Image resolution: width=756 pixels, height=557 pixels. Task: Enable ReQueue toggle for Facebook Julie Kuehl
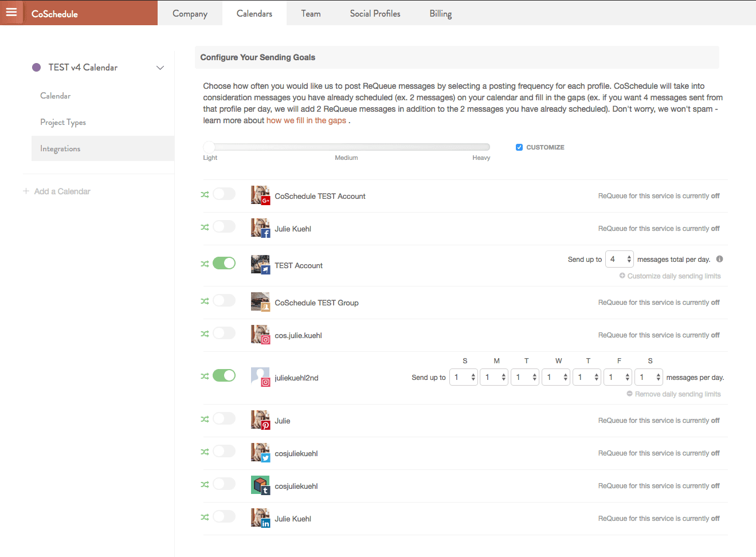point(224,226)
